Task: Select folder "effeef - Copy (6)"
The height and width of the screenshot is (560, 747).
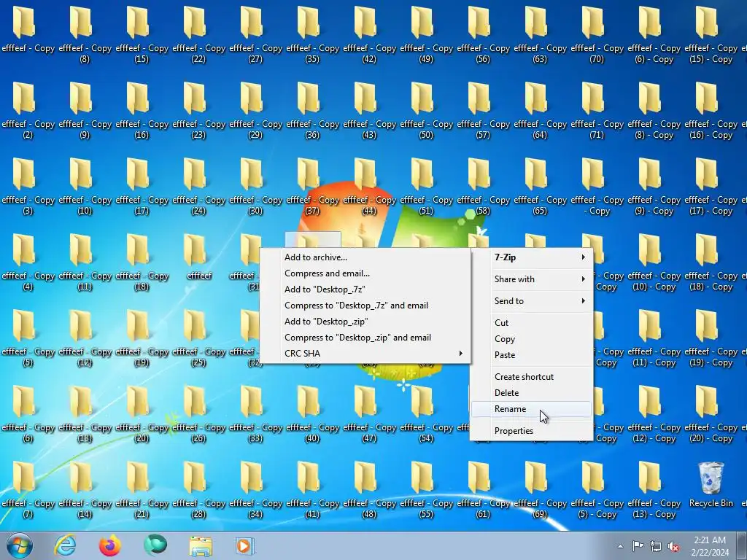Action: 28,414
